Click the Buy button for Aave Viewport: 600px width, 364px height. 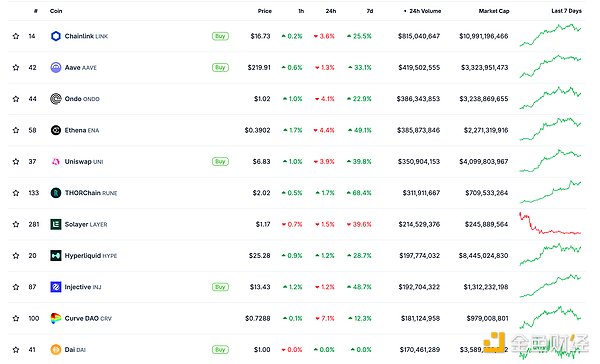[x=220, y=67]
